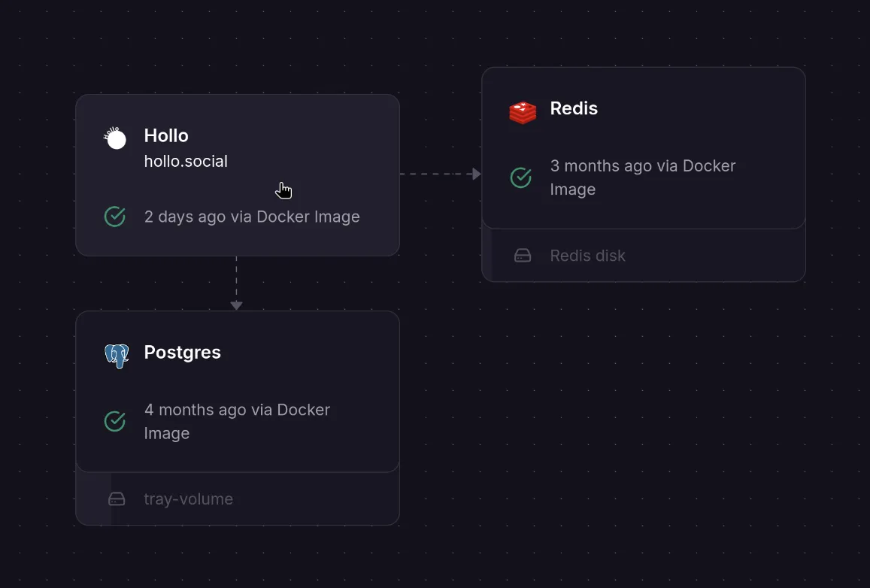Click Redis green deployment success checkmark
The width and height of the screenshot is (870, 588).
click(521, 177)
